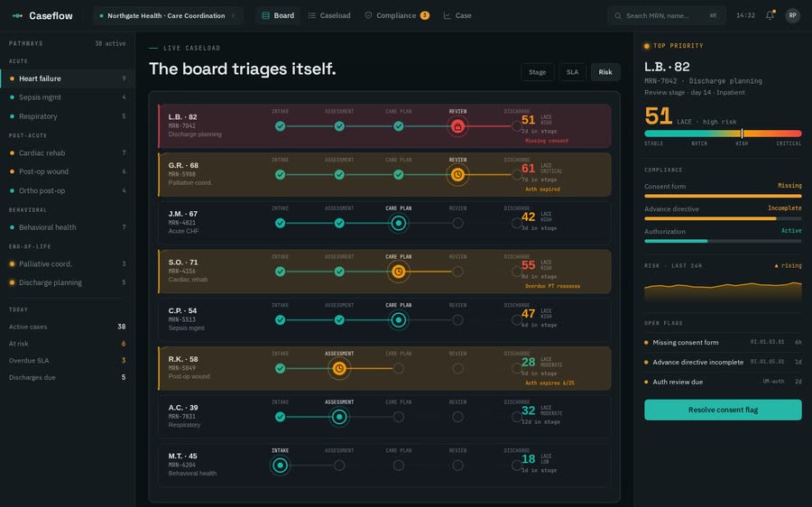Click R.K.'s orange Assessment clock icon
The height and width of the screenshot is (507, 812).
[x=339, y=368]
